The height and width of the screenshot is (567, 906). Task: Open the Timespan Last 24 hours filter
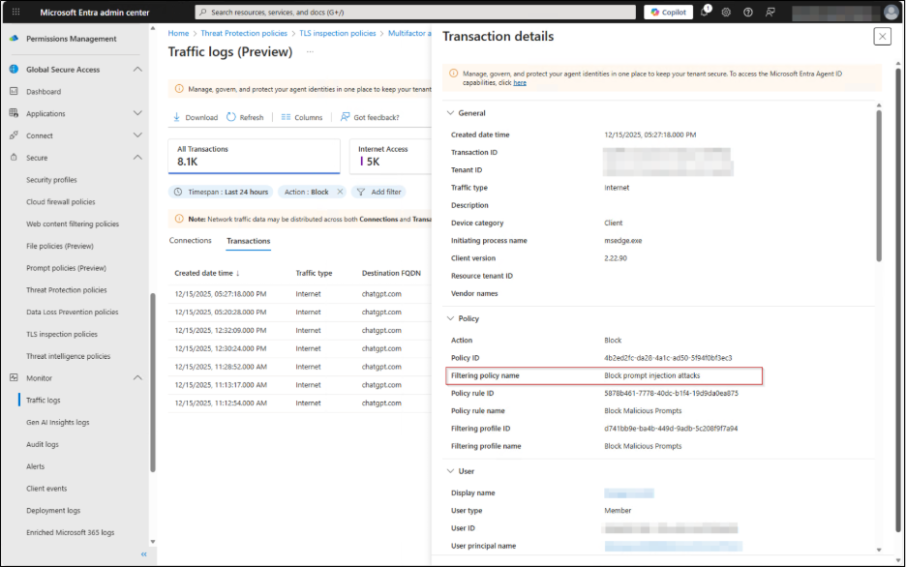[221, 192]
